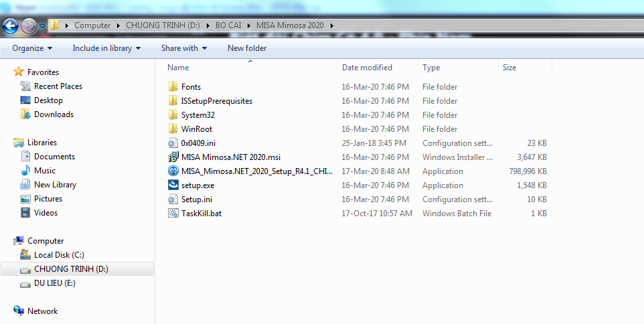
Task: Sort by the Type column header
Action: point(431,68)
